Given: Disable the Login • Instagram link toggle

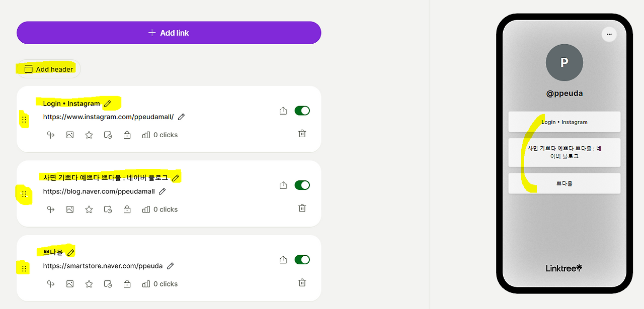Looking at the screenshot, I should (302, 111).
